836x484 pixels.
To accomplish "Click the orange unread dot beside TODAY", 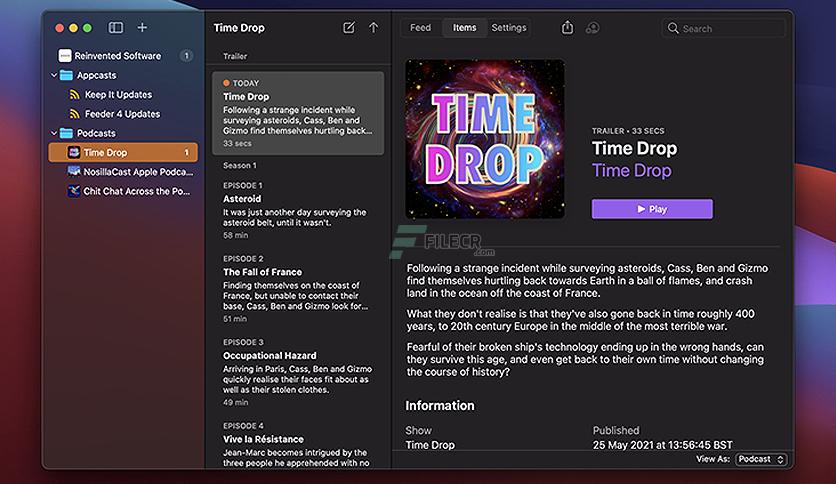I will (x=226, y=83).
